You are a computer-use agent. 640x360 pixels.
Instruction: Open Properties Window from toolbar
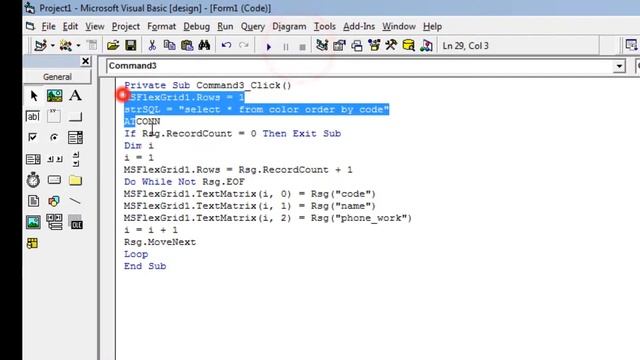[339, 46]
